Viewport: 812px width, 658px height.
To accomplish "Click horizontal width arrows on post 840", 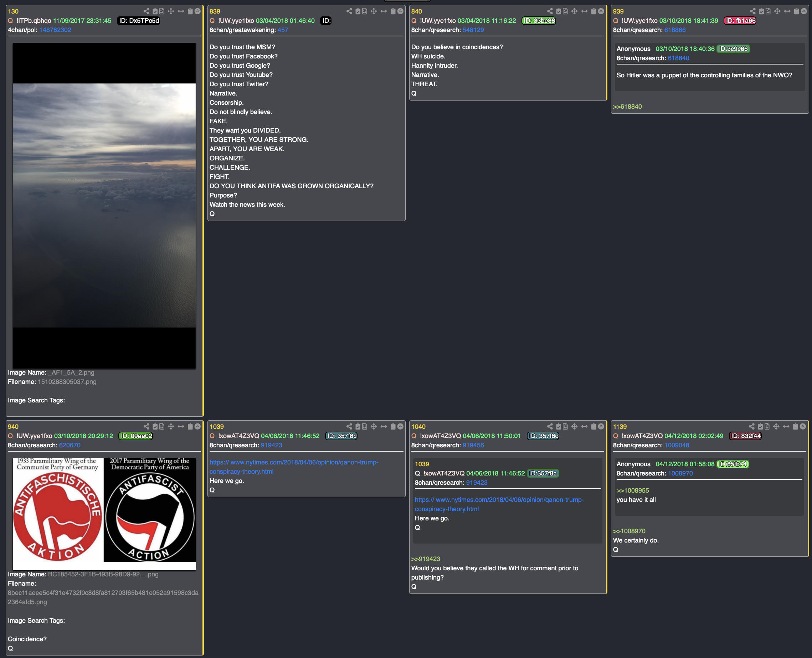I will pyautogui.click(x=584, y=11).
